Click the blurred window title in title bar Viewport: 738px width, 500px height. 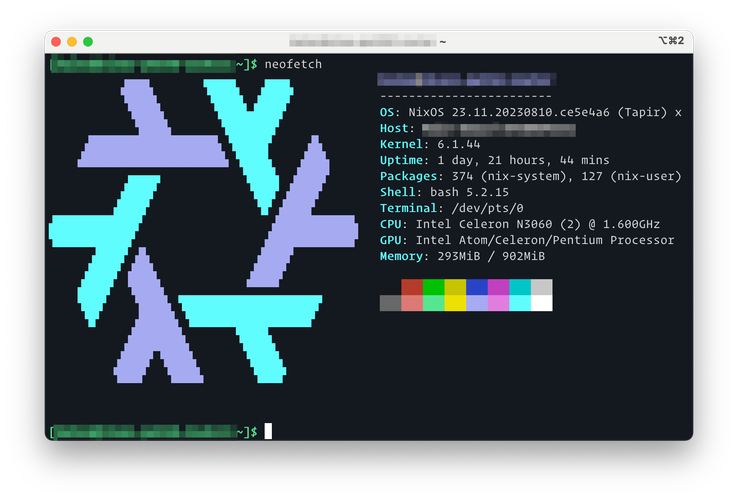point(363,41)
